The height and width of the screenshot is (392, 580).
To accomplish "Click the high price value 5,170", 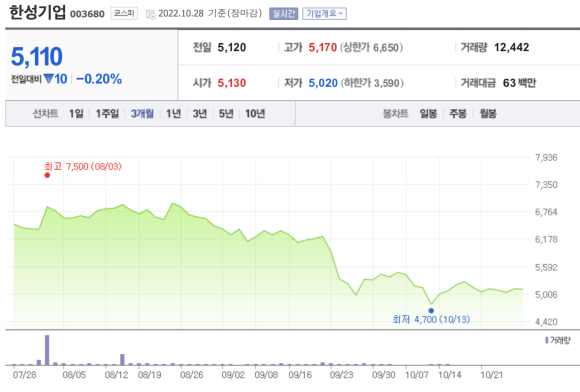I will tap(323, 47).
